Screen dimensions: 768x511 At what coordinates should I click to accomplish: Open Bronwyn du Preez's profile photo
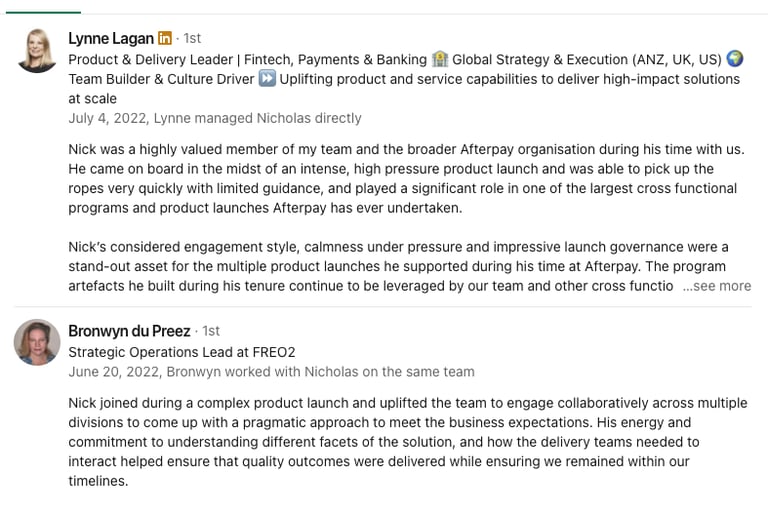37,342
